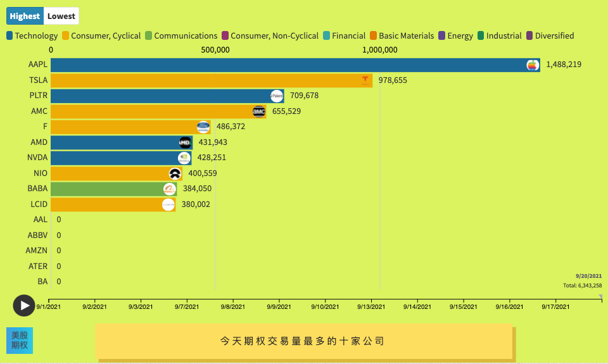Click the AMD logo on its bar
This screenshot has width=608, height=364.
tap(186, 142)
